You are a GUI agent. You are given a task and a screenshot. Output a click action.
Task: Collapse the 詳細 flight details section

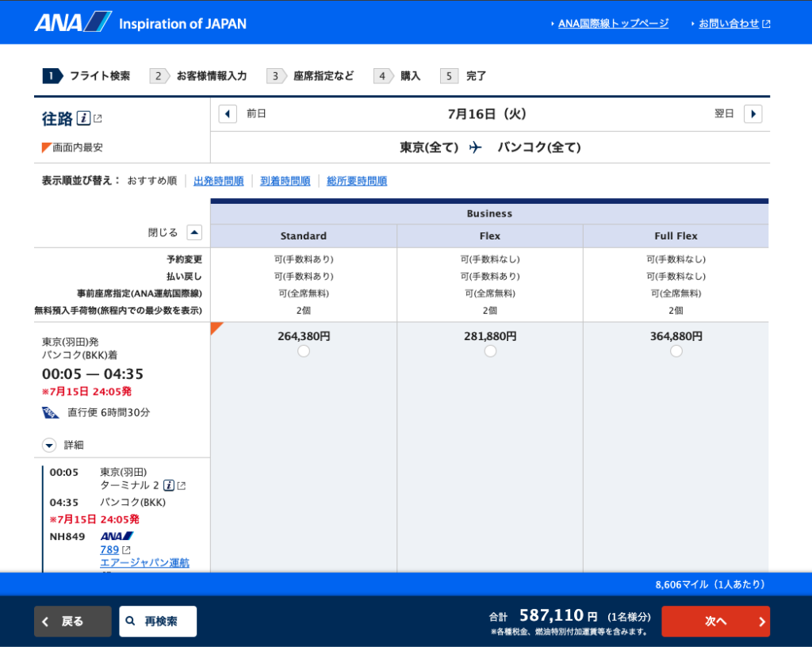point(50,445)
